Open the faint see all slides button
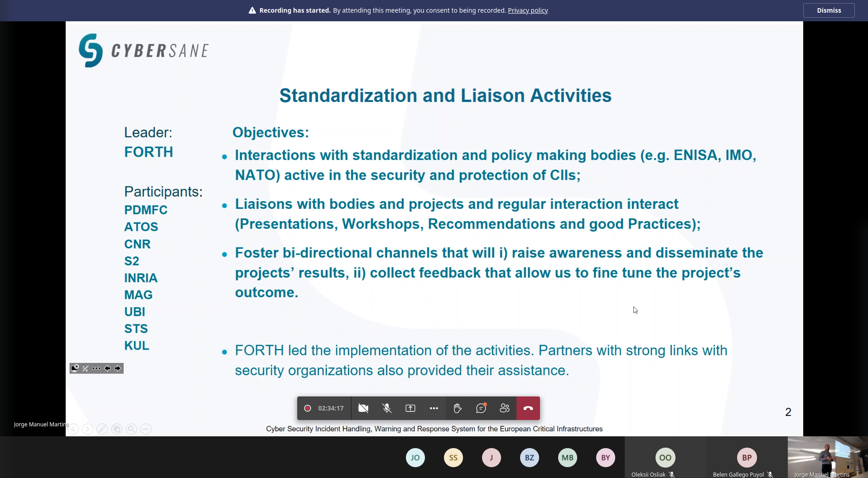Viewport: 868px width, 478px height. click(x=117, y=429)
